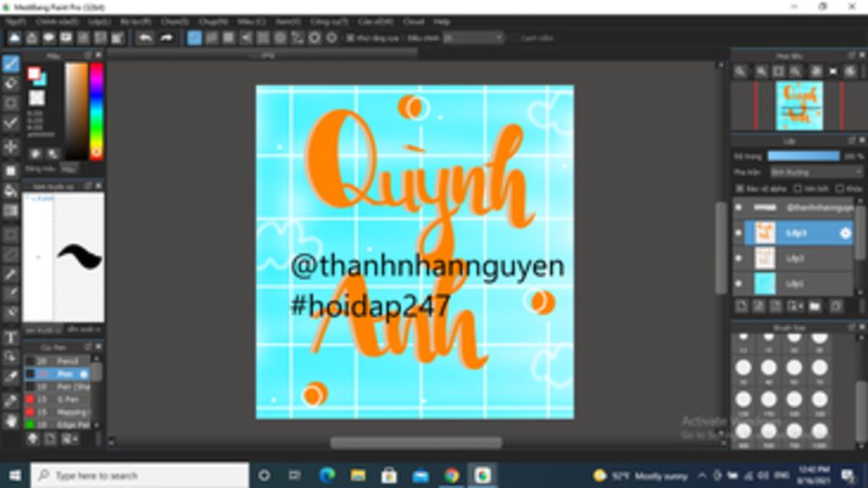The height and width of the screenshot is (488, 868).
Task: Click the foreground color swatch
Action: coord(34,73)
